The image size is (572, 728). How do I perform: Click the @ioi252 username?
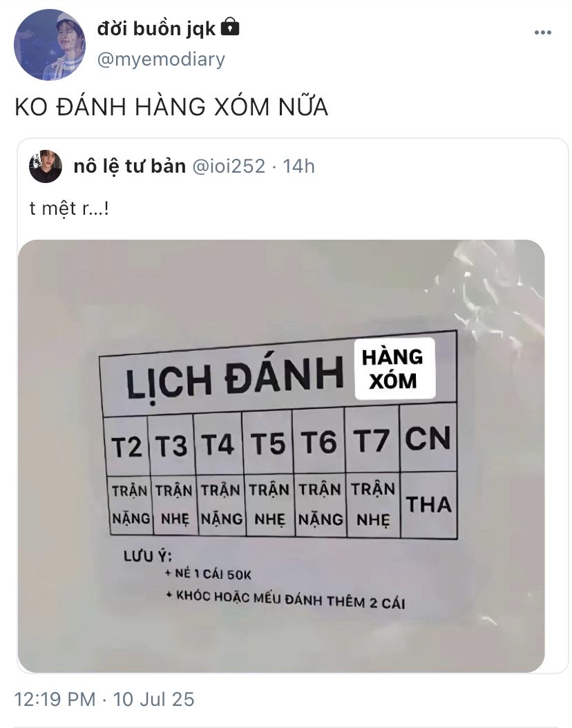[229, 166]
